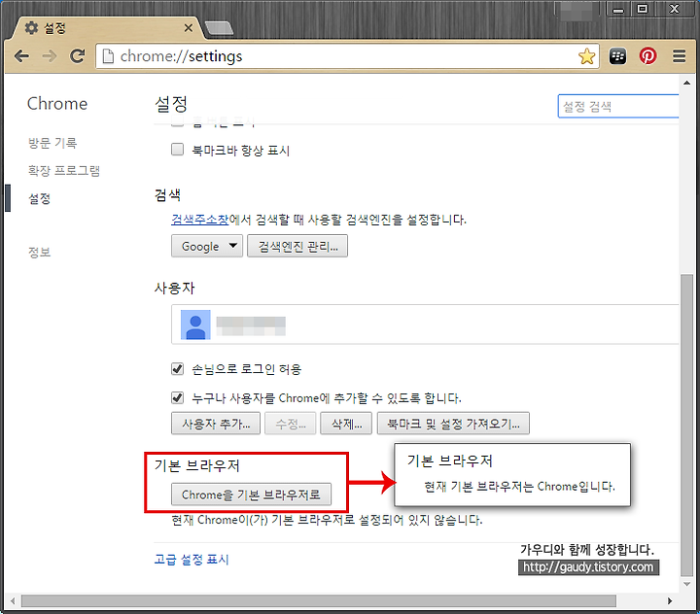Image resolution: width=700 pixels, height=614 pixels.
Task: Select the 설정 tab
Action: click(107, 28)
